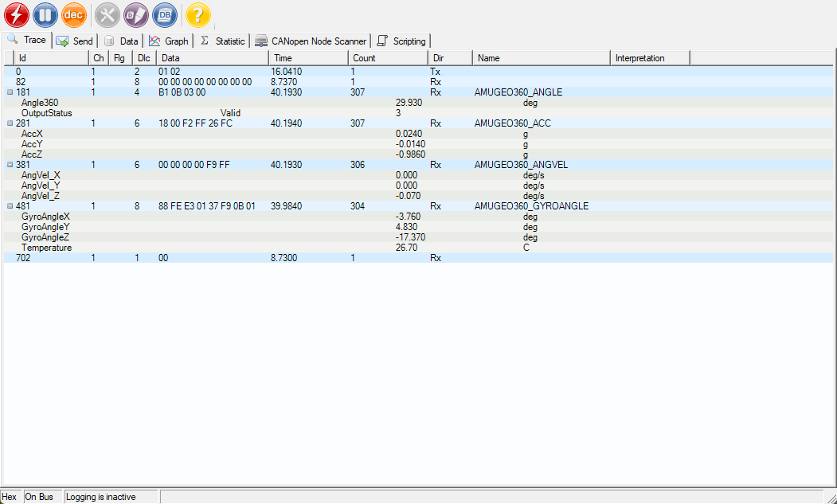Viewport: 837px width, 504px height.
Task: Select the AccY signal row
Action: point(418,144)
